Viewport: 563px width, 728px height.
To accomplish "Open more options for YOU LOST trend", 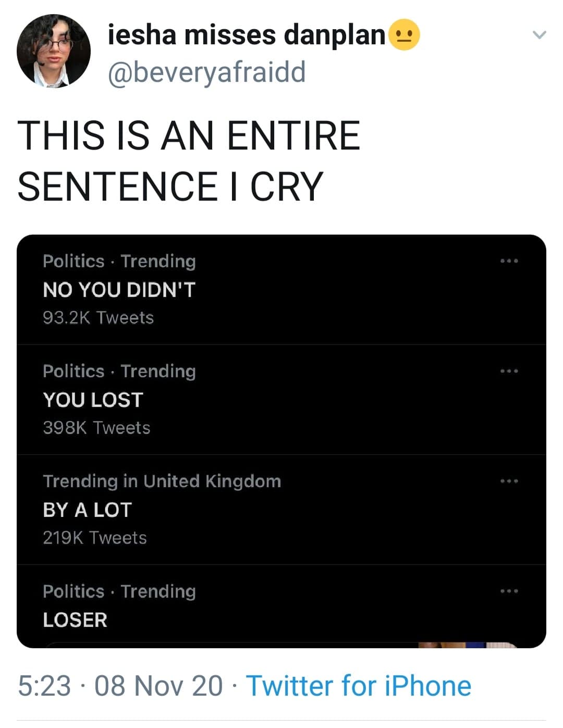I will (x=509, y=371).
